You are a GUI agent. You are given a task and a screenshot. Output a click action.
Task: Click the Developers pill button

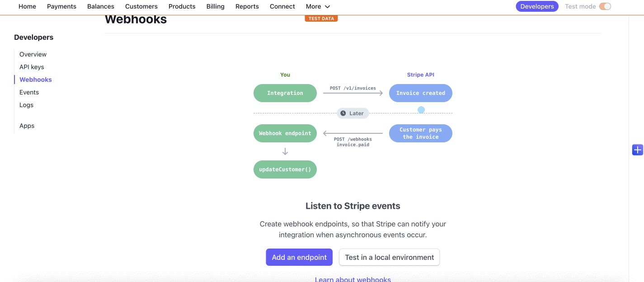pyautogui.click(x=537, y=6)
